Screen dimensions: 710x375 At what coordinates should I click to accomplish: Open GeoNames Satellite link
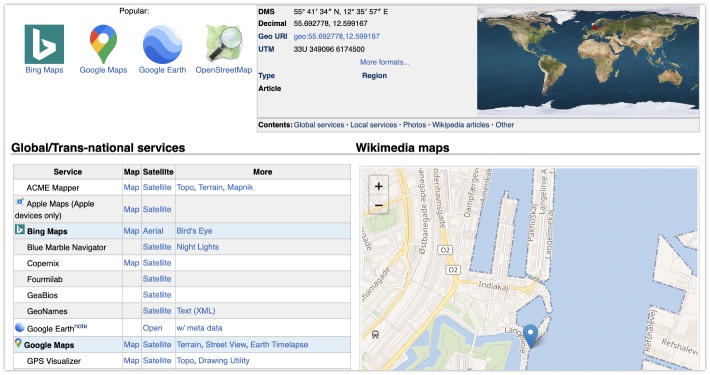157,311
